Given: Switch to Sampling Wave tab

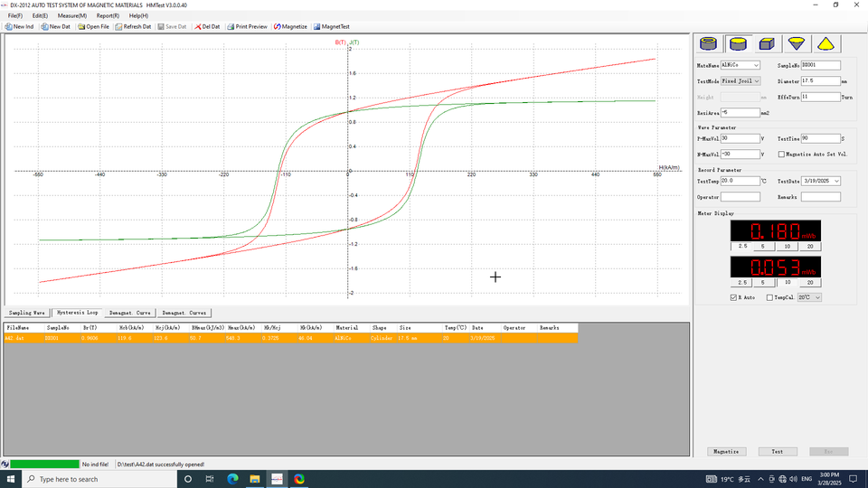Looking at the screenshot, I should (x=26, y=313).
